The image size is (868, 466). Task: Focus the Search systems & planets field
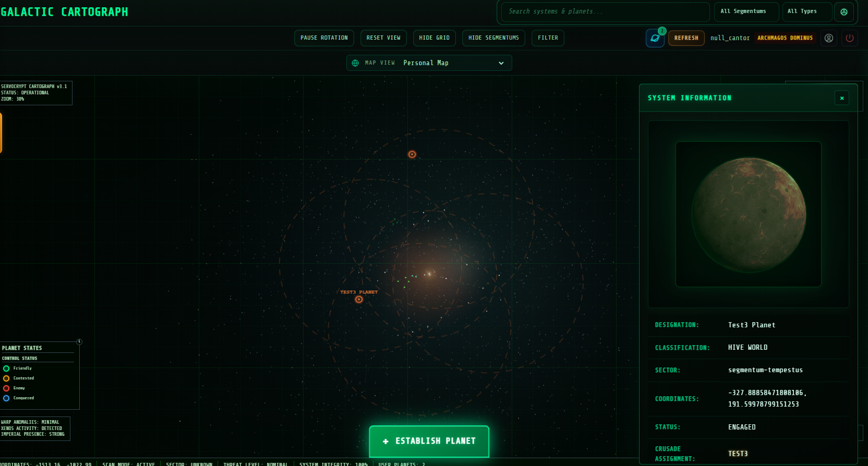click(605, 11)
